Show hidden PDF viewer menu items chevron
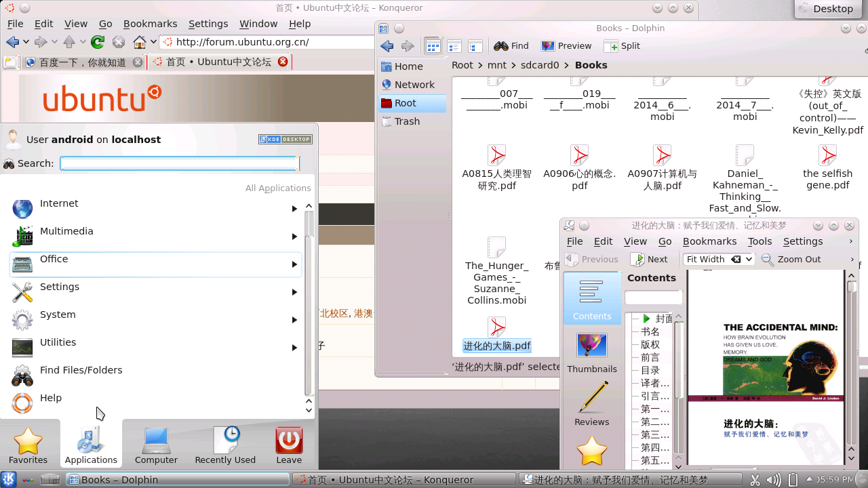 851,241
